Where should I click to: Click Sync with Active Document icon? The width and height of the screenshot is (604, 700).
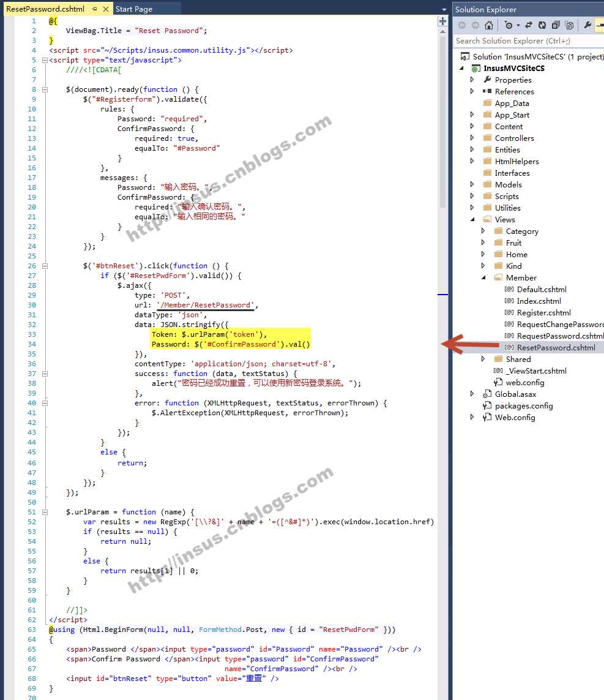click(x=529, y=26)
